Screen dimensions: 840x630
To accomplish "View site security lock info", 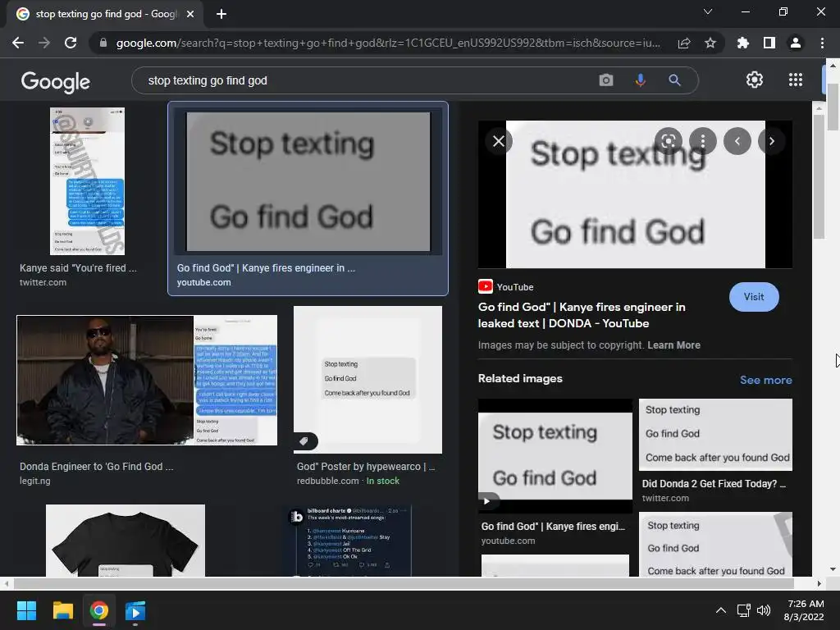I will (x=103, y=43).
